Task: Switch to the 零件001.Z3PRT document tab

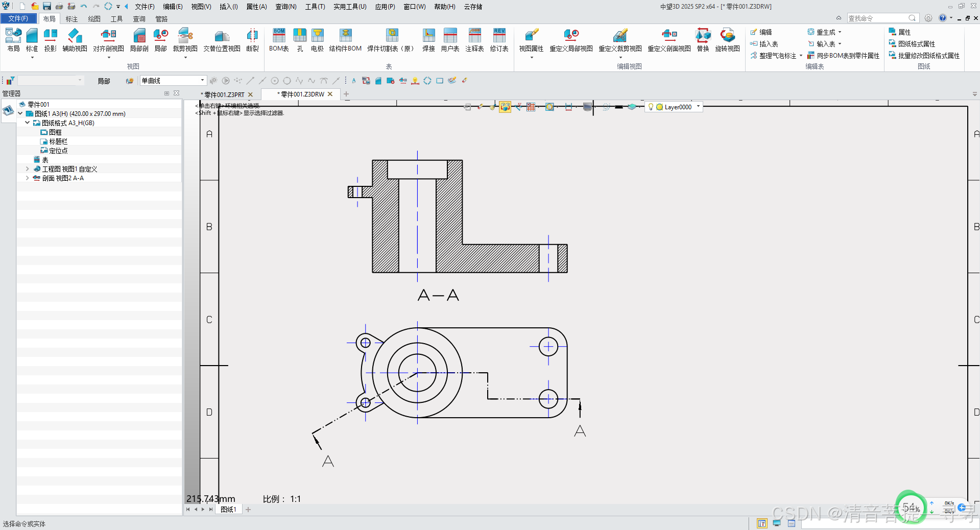Action: tap(224, 94)
